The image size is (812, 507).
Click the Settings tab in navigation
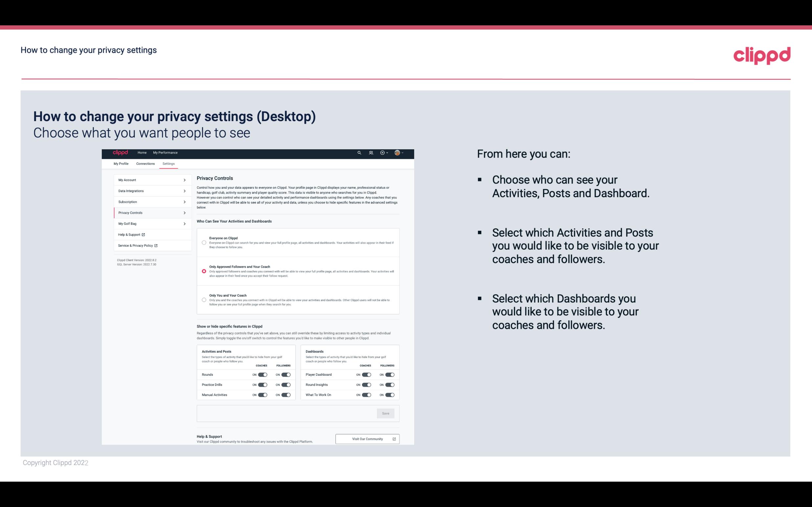[x=169, y=163]
